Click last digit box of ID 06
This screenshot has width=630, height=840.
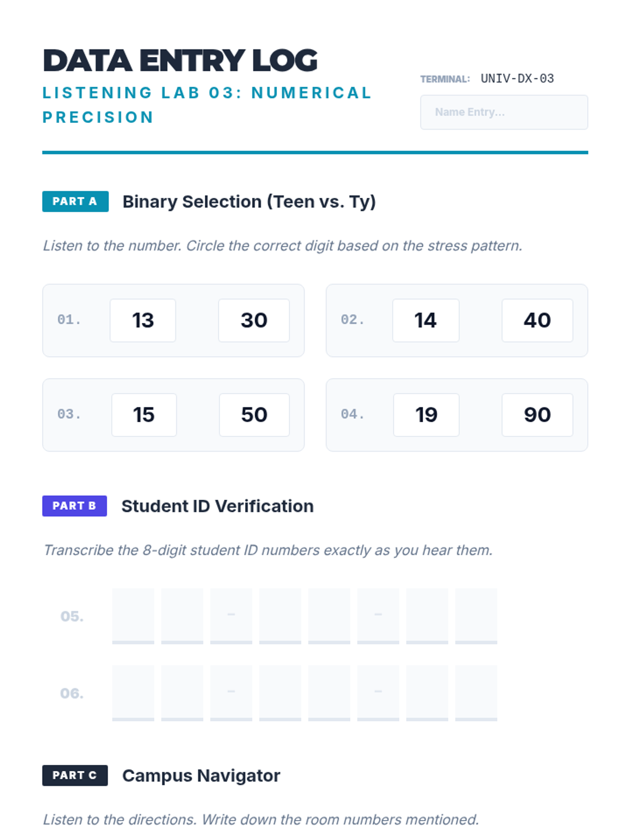click(x=476, y=692)
